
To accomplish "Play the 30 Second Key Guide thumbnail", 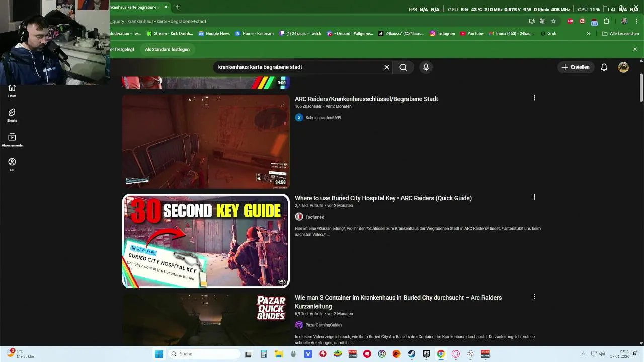I will click(x=206, y=241).
